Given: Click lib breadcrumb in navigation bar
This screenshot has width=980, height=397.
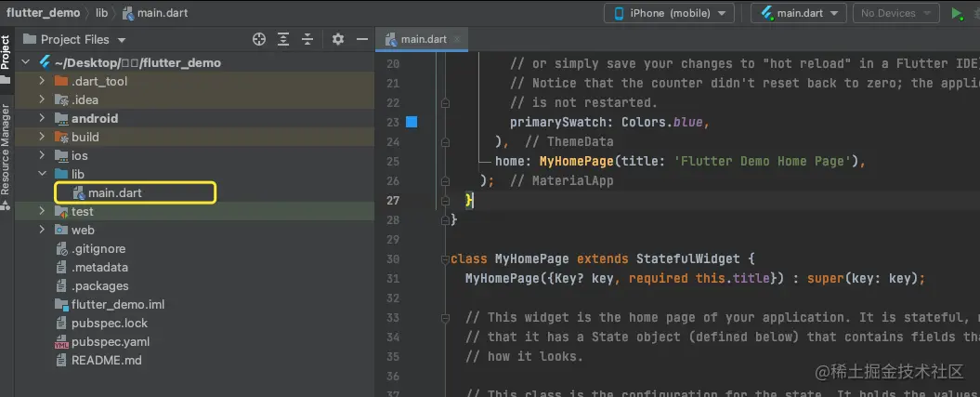Looking at the screenshot, I should 103,12.
